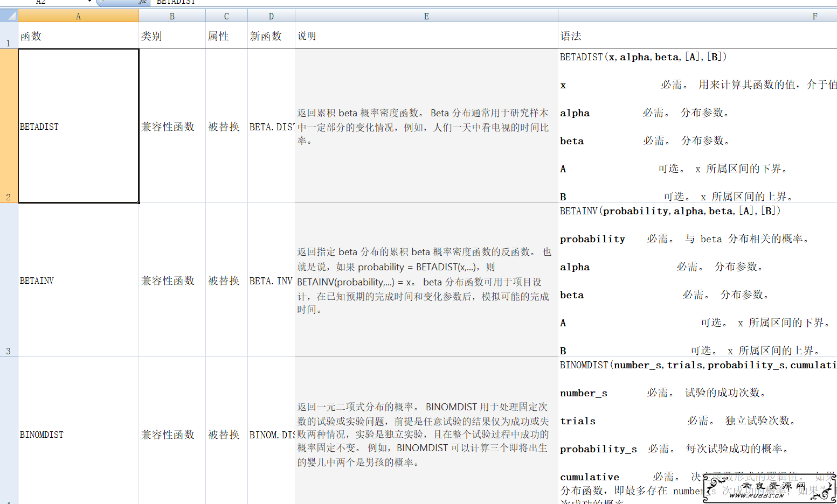Select column A header
Viewport: 837px width, 504px height.
coord(78,16)
